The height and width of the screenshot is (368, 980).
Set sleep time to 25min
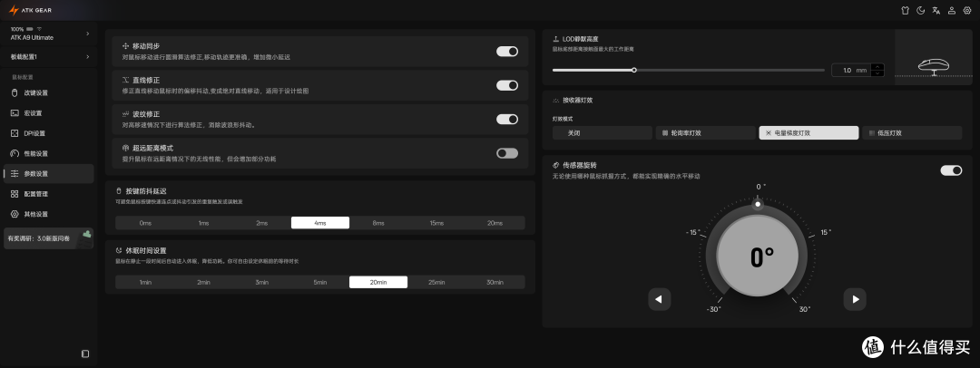pos(436,283)
